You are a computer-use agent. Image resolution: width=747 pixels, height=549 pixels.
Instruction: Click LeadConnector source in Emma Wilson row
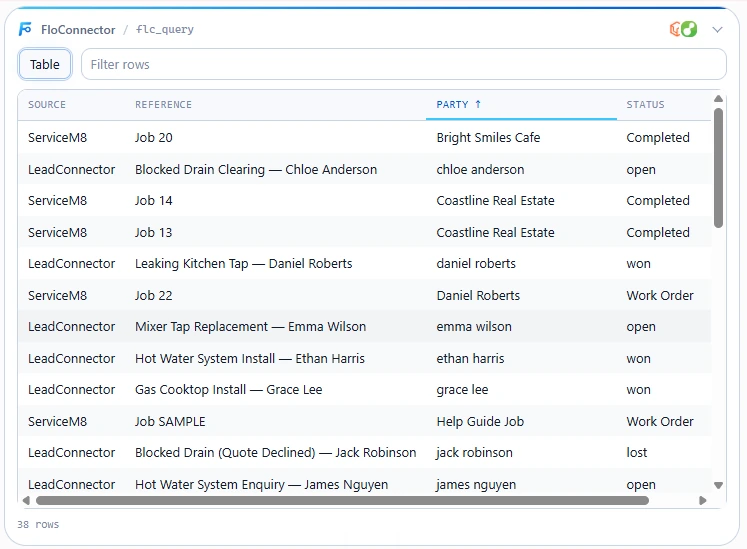71,326
